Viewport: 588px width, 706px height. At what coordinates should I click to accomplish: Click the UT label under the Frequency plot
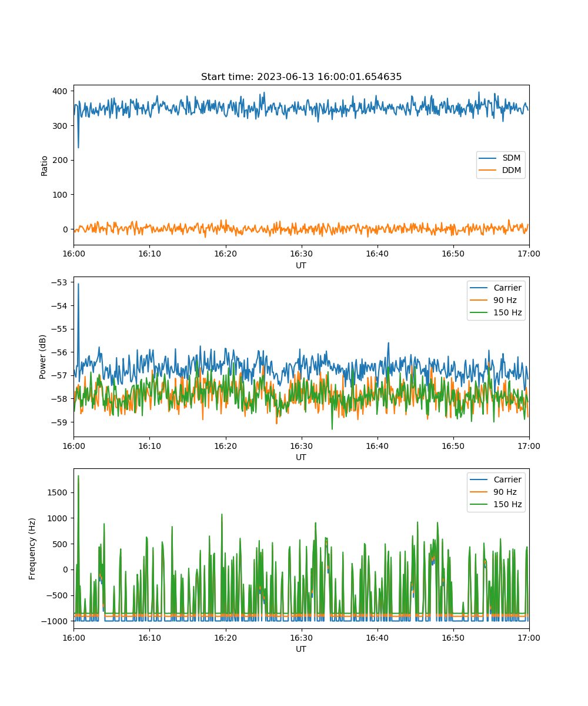pos(301,649)
